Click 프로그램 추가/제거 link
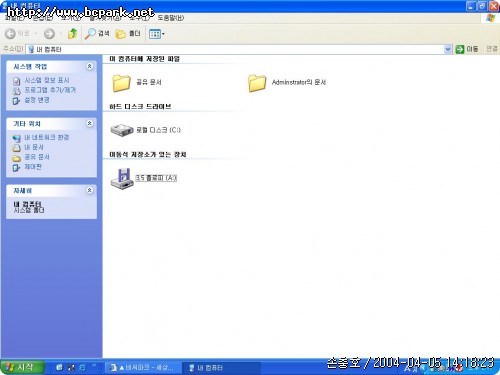Image resolution: width=500 pixels, height=375 pixels. 50,90
